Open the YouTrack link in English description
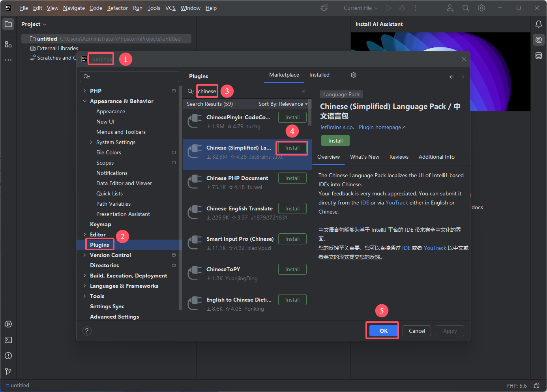 (397, 203)
